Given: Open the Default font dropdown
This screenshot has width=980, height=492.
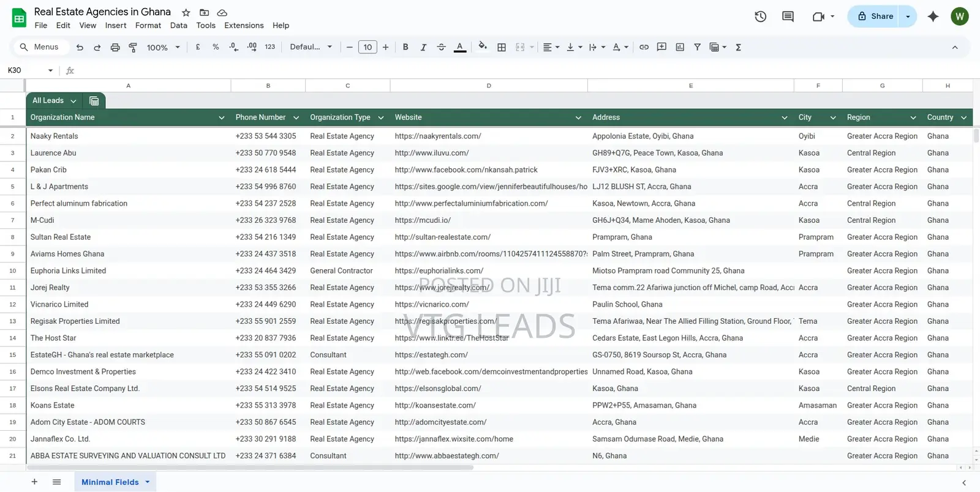Looking at the screenshot, I should [x=311, y=47].
